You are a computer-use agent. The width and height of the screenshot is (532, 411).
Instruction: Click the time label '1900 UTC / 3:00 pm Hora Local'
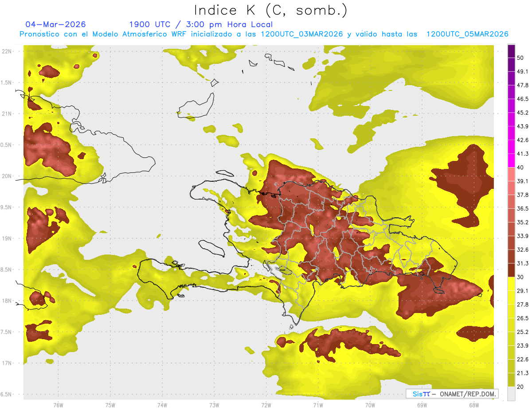point(201,24)
